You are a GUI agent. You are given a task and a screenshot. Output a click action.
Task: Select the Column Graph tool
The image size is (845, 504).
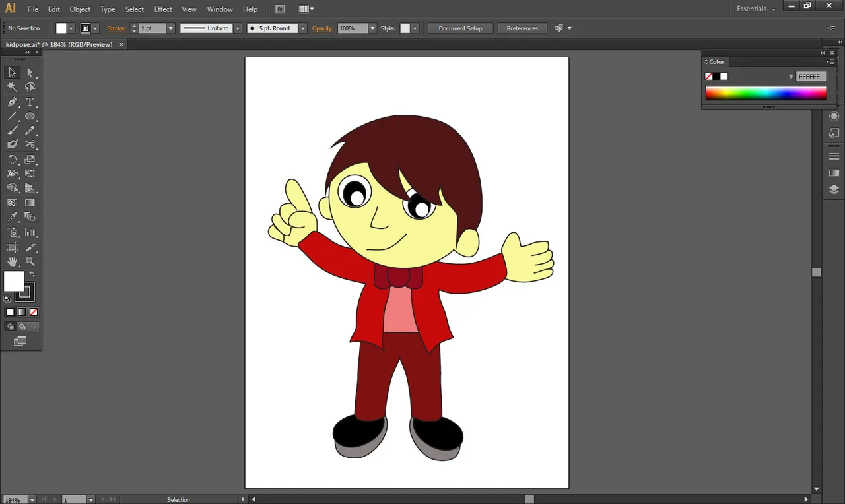tap(30, 232)
